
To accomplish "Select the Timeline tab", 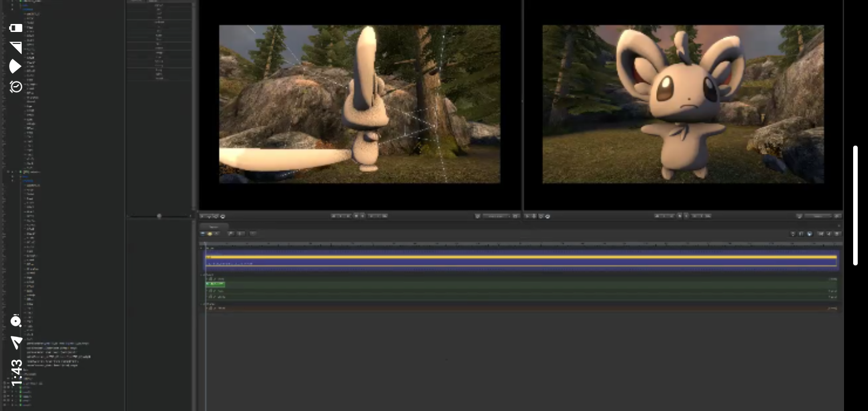I will tap(214, 227).
